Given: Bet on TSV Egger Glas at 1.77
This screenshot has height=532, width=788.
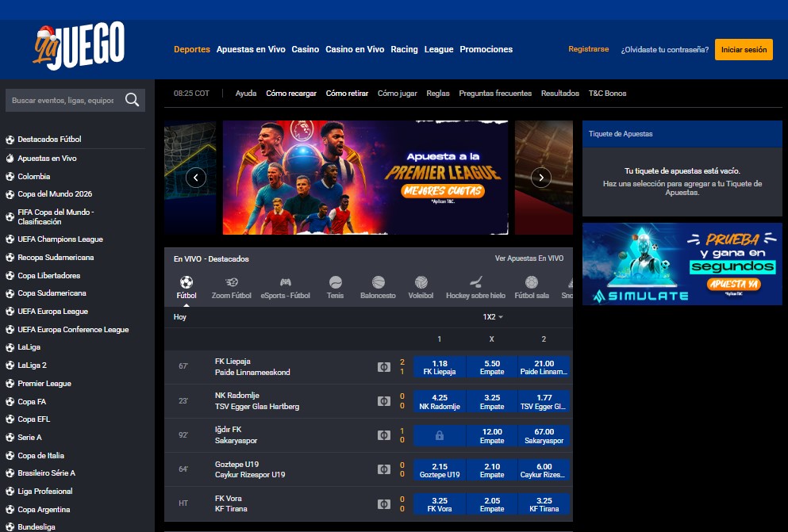Looking at the screenshot, I should (x=544, y=401).
